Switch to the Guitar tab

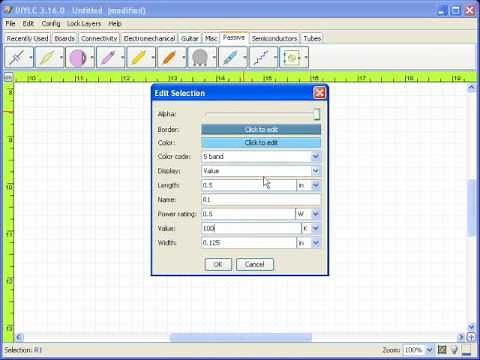190,38
